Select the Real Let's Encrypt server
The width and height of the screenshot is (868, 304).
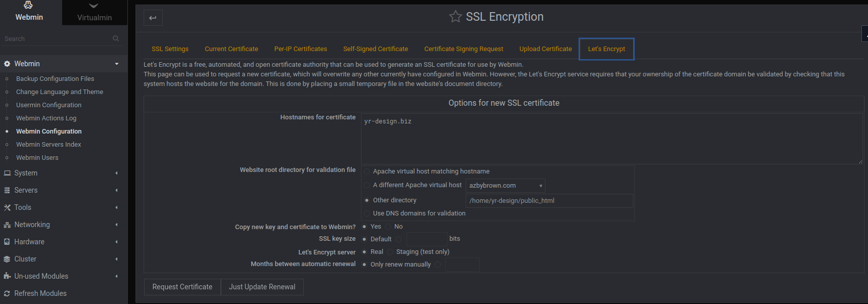(x=364, y=252)
